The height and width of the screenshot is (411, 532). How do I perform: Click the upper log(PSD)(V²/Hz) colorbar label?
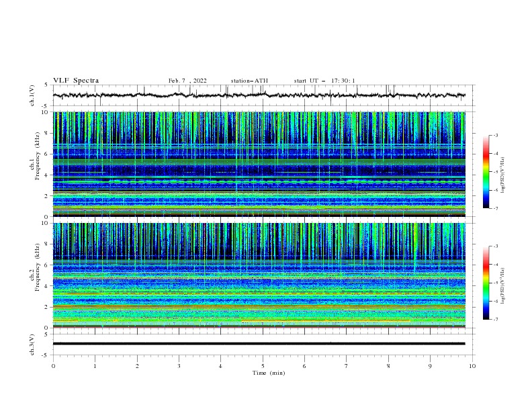[x=502, y=175]
